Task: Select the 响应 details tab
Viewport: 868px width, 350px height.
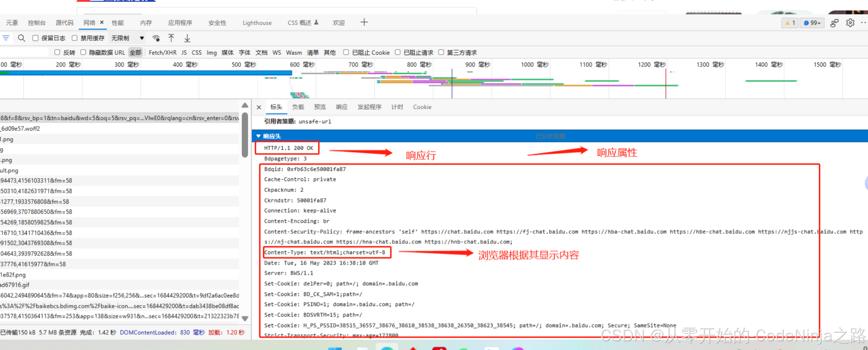Action: tap(342, 107)
